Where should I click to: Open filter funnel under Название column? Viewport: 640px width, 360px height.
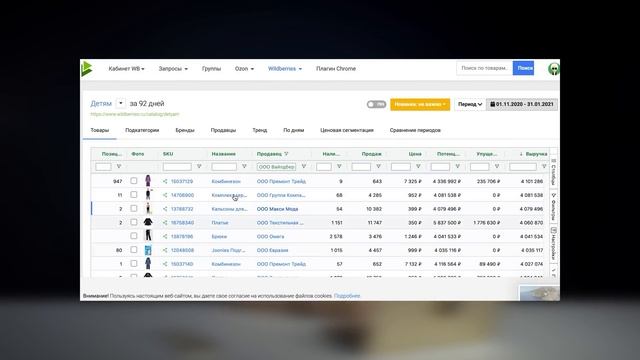(x=244, y=167)
